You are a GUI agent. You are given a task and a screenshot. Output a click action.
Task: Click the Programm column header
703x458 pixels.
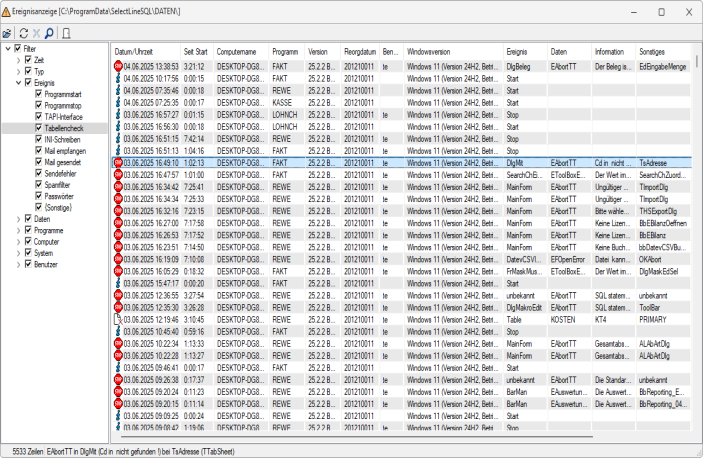pyautogui.click(x=285, y=50)
